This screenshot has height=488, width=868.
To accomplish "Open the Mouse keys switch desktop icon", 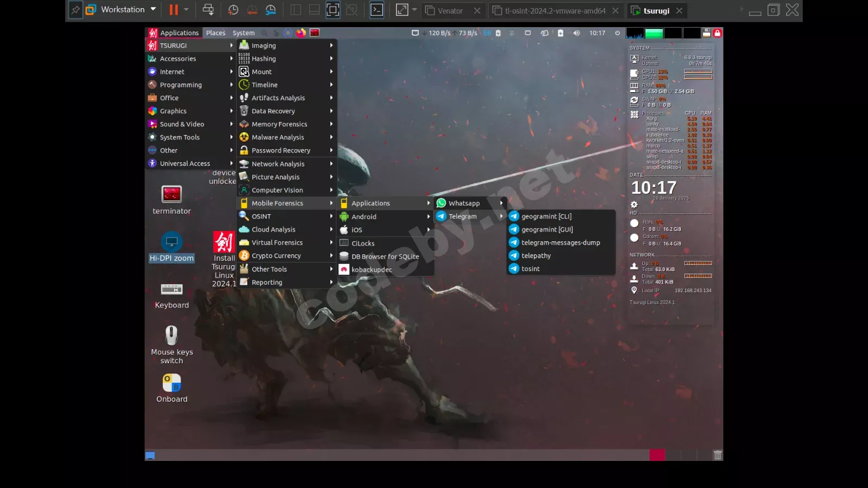I will tap(171, 345).
